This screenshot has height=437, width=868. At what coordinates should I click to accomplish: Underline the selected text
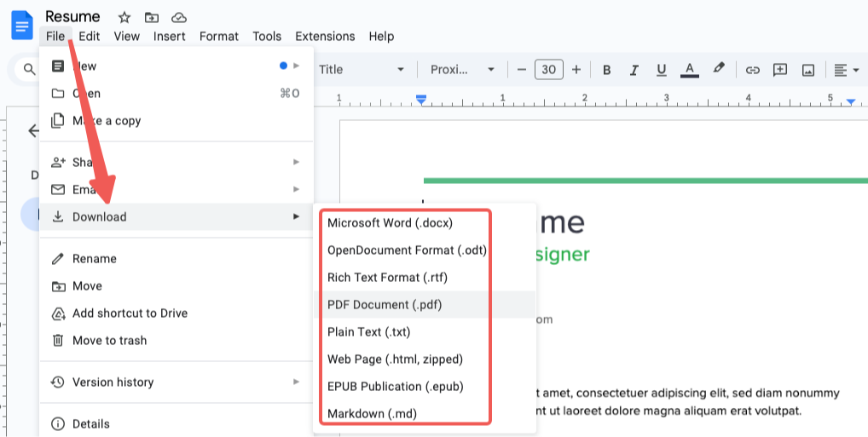[x=661, y=70]
